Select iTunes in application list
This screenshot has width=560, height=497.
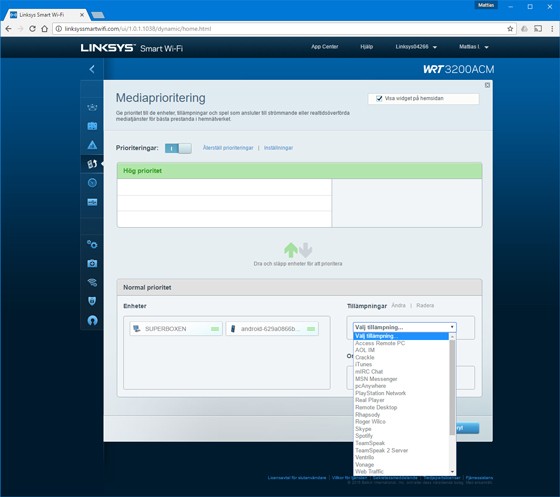tap(364, 365)
